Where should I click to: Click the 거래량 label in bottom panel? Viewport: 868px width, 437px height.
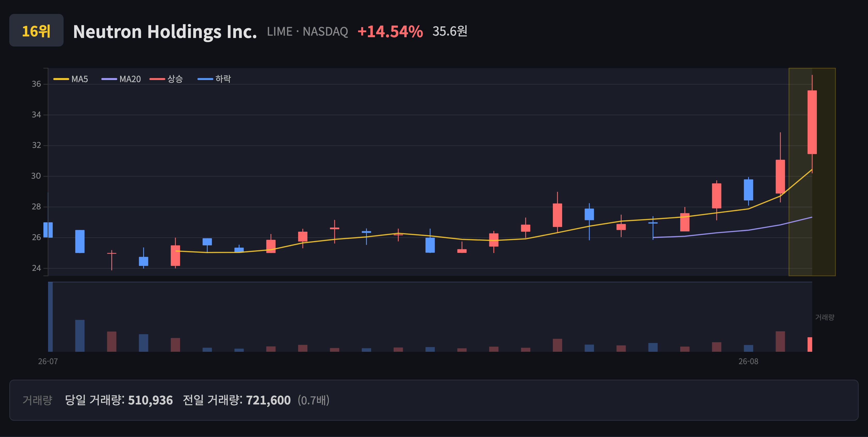pyautogui.click(x=37, y=400)
